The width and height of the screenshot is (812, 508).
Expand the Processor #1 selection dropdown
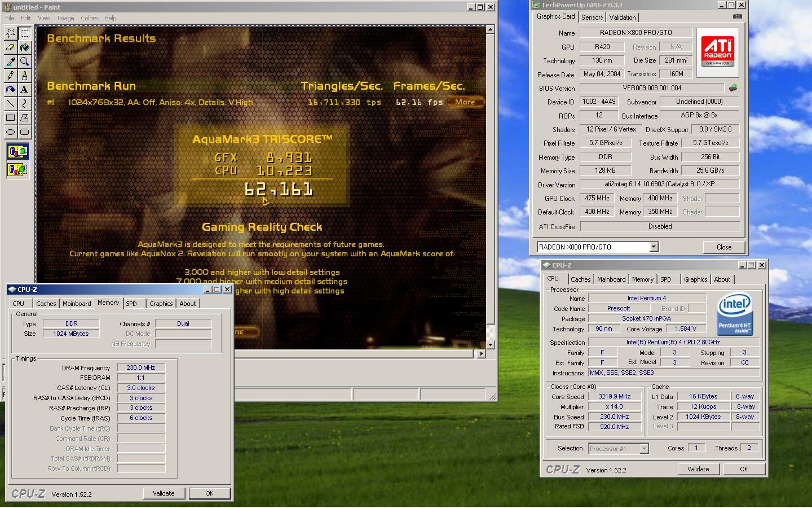644,449
